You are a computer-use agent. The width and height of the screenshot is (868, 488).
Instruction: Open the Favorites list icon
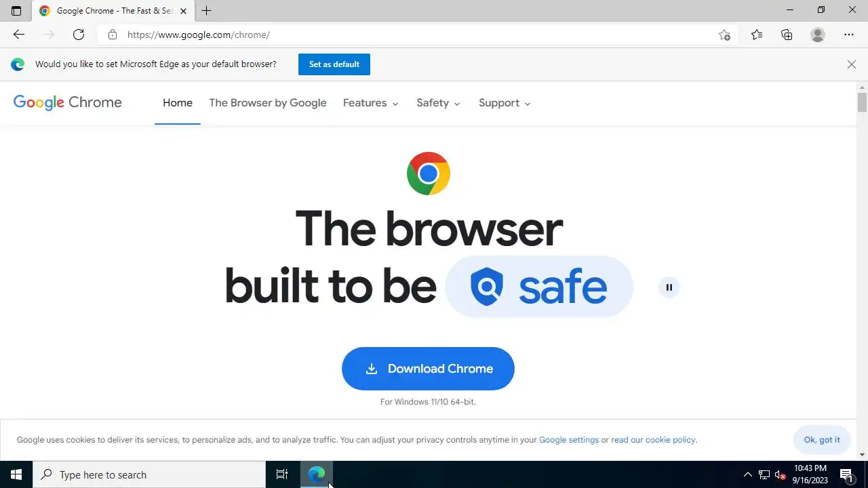757,35
